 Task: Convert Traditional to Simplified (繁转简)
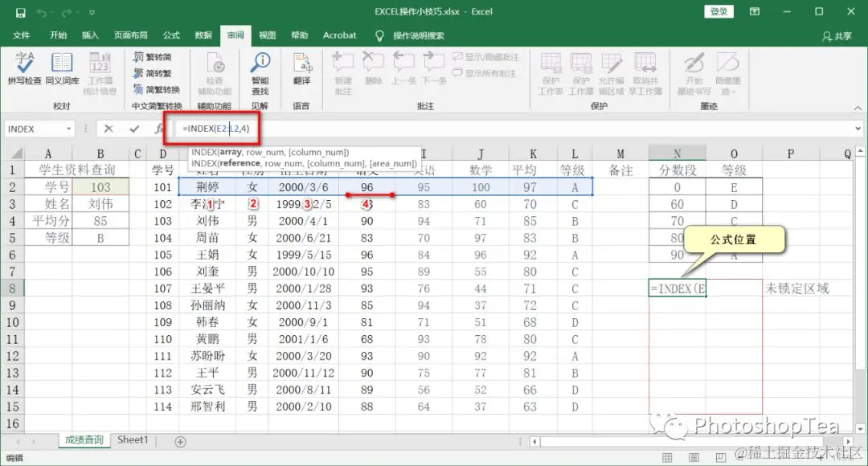point(152,56)
